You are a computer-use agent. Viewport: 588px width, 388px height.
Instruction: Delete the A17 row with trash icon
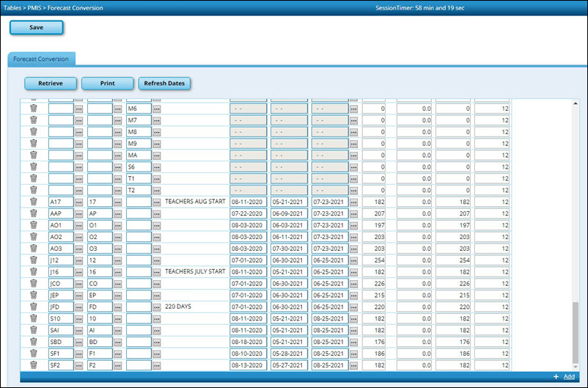click(34, 201)
